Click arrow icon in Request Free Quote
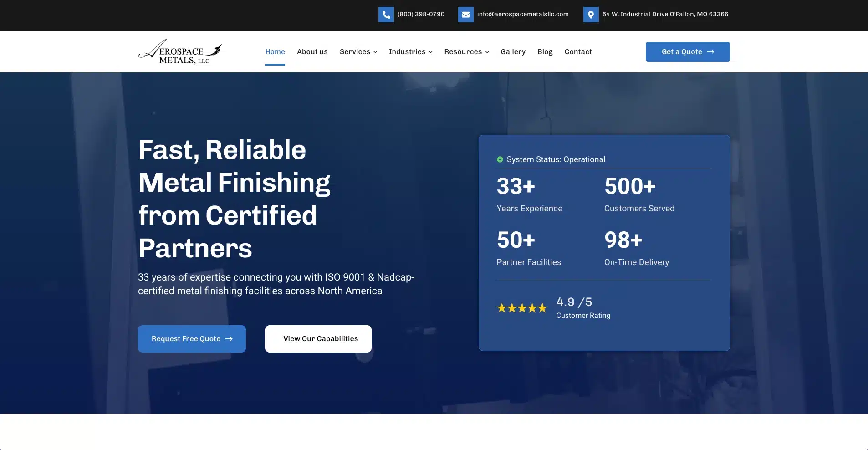The height and width of the screenshot is (450, 868). (229, 339)
